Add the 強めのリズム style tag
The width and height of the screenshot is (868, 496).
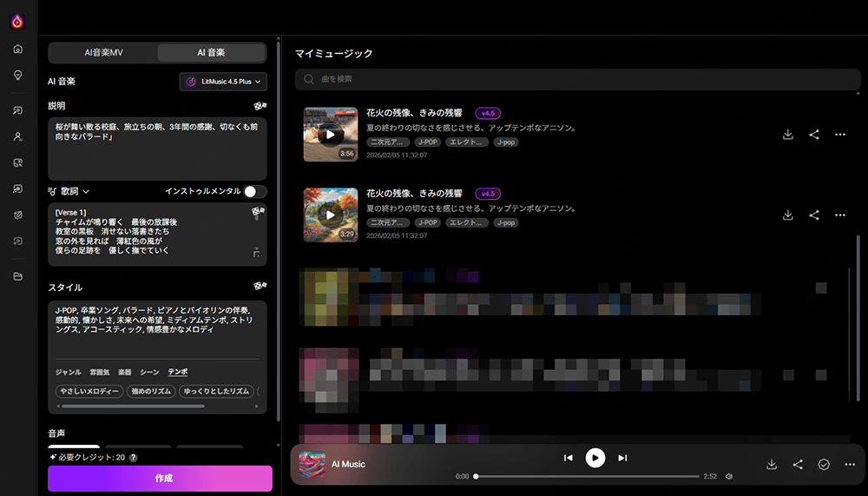point(151,391)
